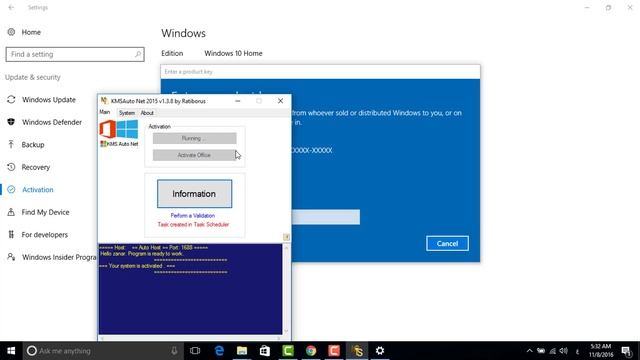Click the Activation checkmark icon
640x360 pixels.
coord(11,189)
